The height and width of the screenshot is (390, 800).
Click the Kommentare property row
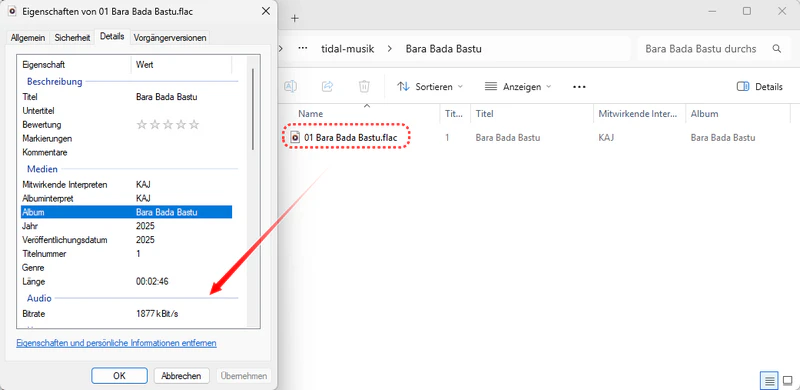coord(127,152)
